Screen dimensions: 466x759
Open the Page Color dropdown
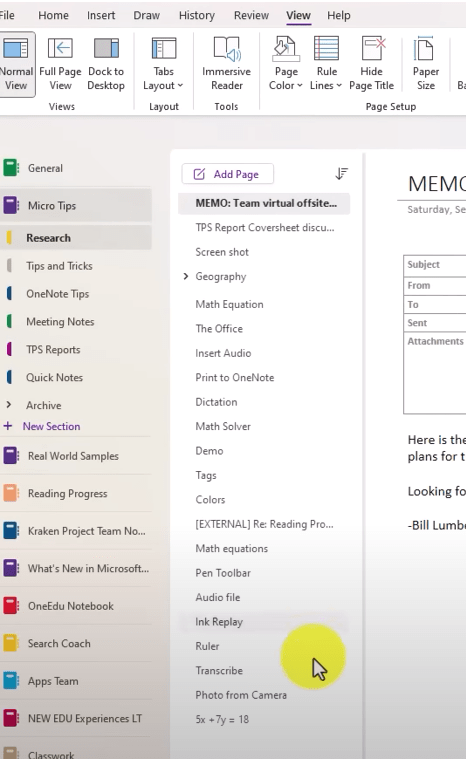click(286, 64)
